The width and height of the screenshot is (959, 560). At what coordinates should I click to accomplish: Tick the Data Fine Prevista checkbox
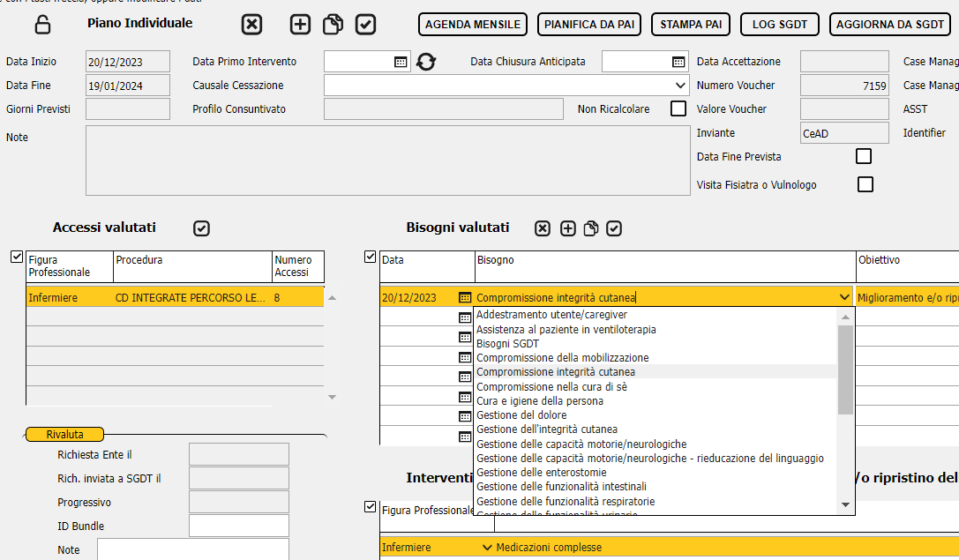pyautogui.click(x=864, y=156)
